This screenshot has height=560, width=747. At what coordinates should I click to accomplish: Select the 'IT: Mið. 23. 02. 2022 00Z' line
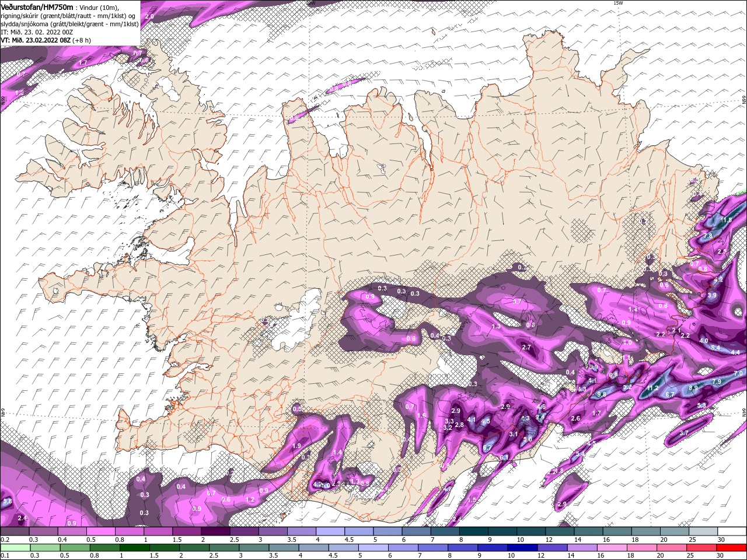coord(37,32)
